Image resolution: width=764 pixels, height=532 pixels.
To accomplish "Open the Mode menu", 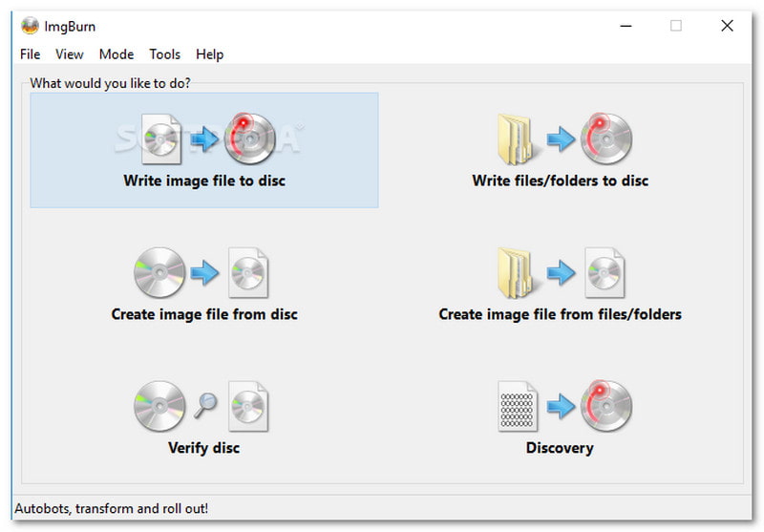I will (x=116, y=54).
